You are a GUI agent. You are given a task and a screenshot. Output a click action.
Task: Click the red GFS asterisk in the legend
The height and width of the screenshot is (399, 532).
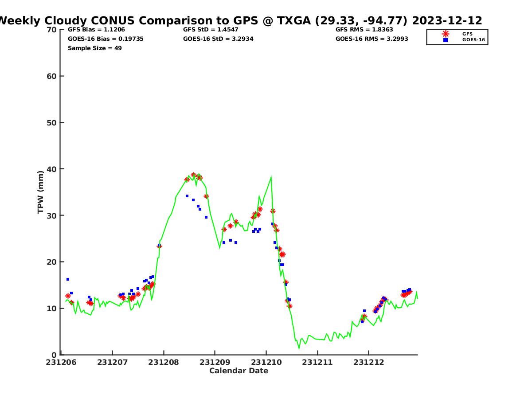[x=445, y=34]
